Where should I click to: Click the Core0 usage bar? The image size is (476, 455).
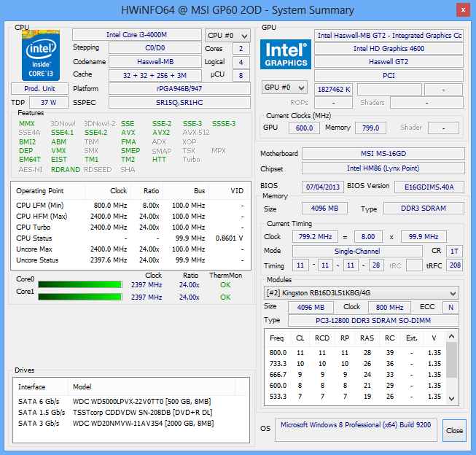click(x=80, y=284)
